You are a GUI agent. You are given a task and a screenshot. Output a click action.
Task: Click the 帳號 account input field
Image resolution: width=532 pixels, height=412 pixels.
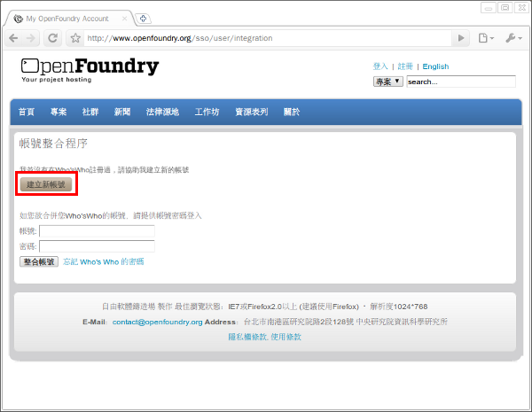click(x=97, y=231)
